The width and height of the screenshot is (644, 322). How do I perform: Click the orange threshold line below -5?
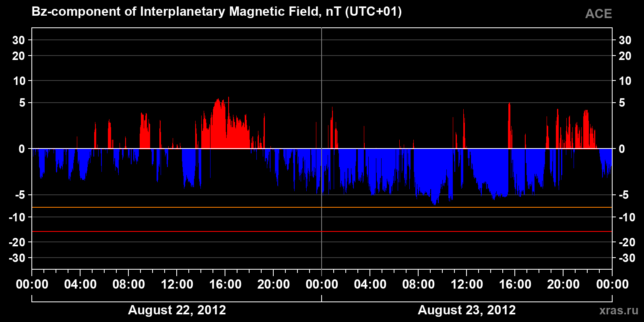point(322,207)
